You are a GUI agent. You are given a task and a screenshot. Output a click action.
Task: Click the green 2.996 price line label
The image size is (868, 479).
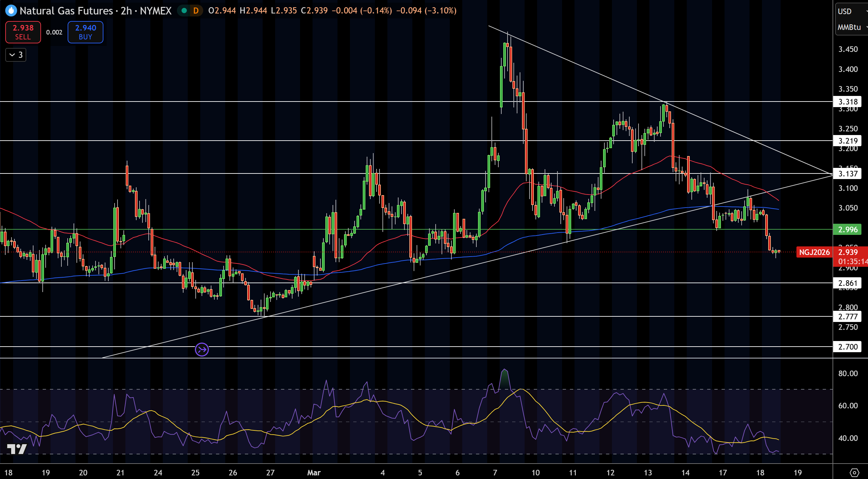(x=847, y=230)
